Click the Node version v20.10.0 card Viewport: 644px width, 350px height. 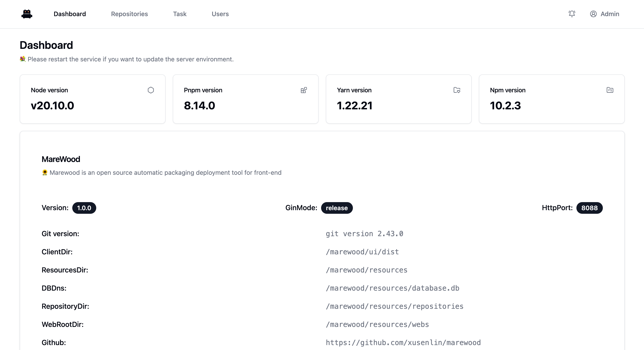pos(92,99)
